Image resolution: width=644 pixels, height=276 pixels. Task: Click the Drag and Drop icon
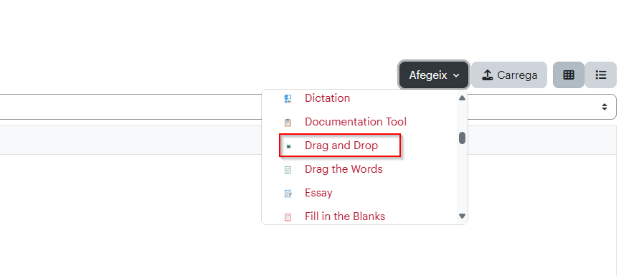(x=288, y=146)
